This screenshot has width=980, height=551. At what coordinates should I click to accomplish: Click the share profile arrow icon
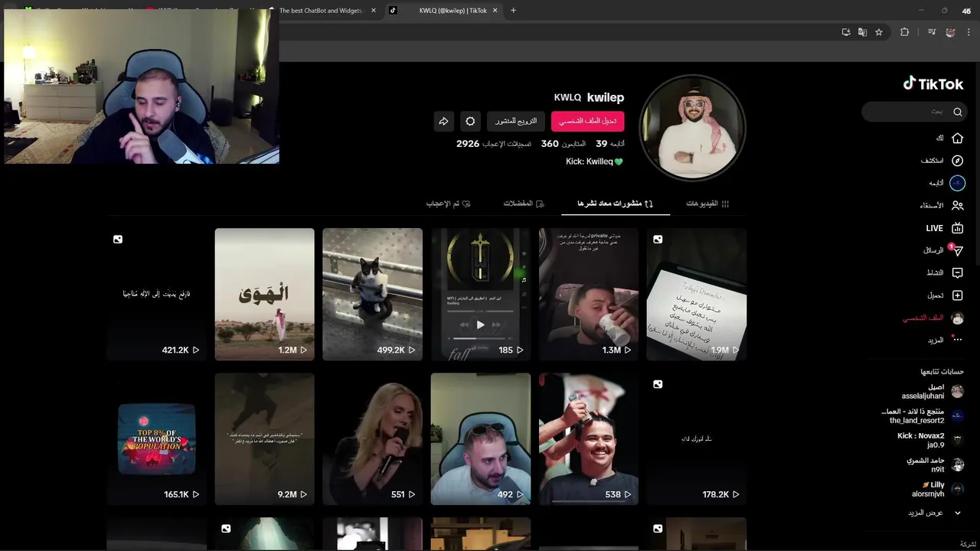pos(443,121)
